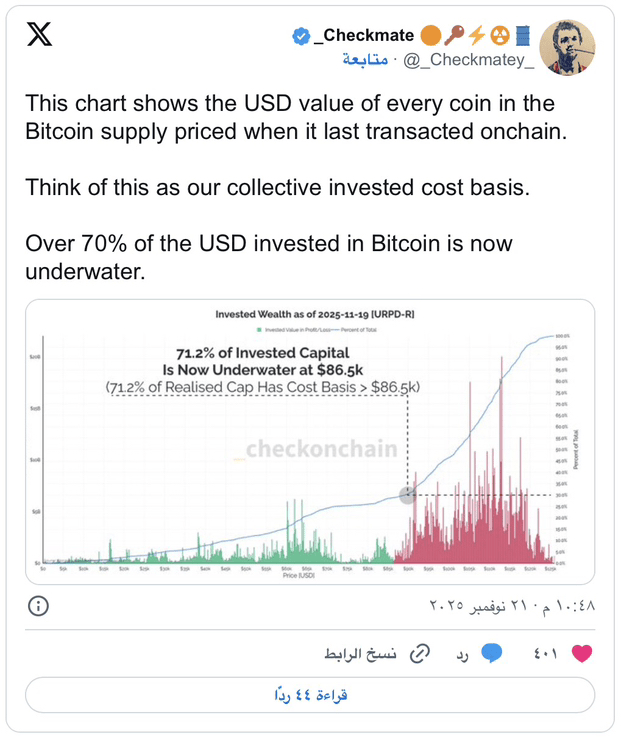
Task: Follow the account via متابعة link
Action: click(x=365, y=60)
